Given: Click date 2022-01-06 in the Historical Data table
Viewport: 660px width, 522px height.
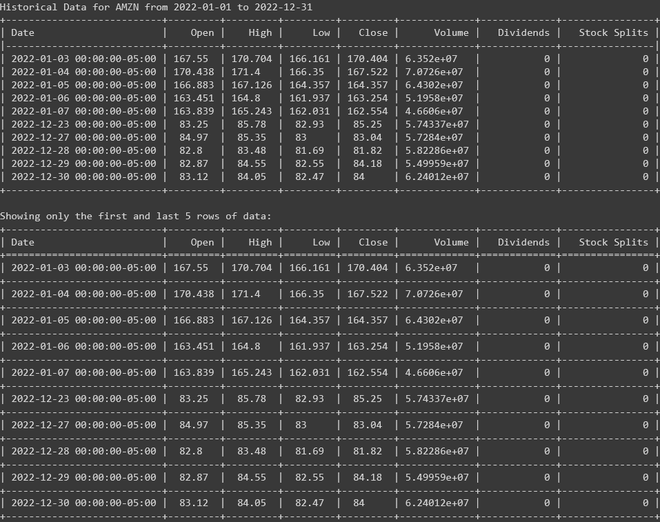Looking at the screenshot, I should (x=84, y=98).
